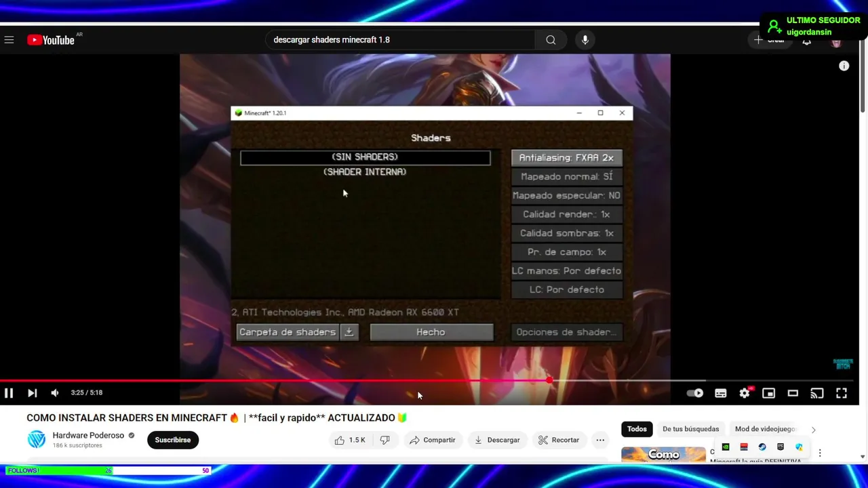Image resolution: width=868 pixels, height=488 pixels.
Task: Change Calidad render: 1x setting
Action: click(566, 214)
